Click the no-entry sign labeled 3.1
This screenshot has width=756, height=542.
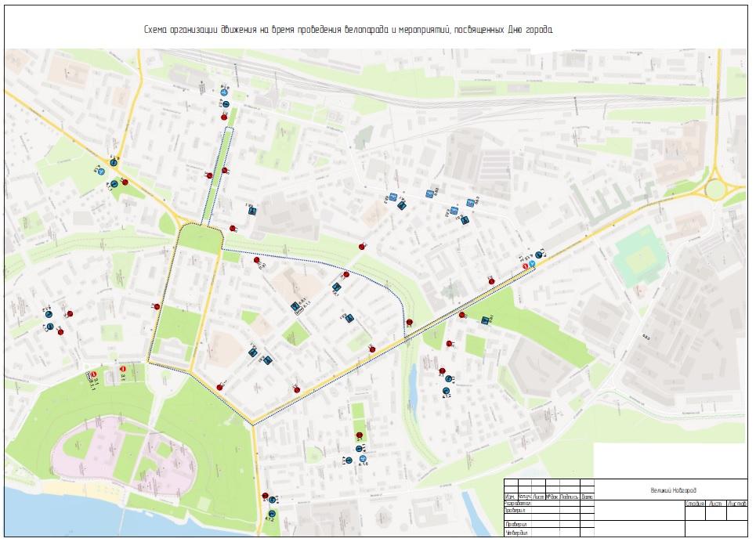122,368
